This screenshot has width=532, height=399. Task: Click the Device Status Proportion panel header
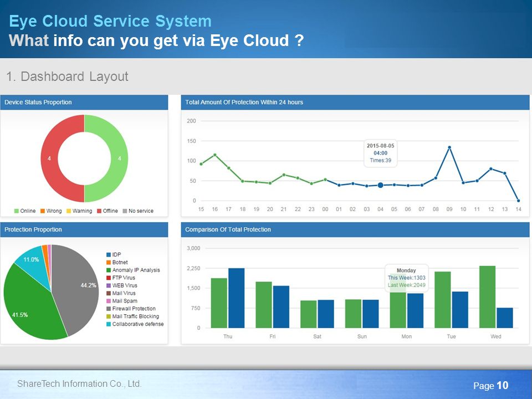click(84, 102)
